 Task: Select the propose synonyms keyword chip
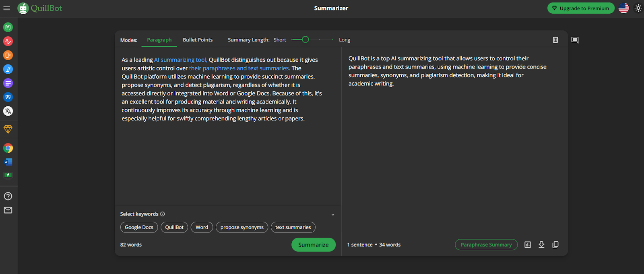click(242, 227)
